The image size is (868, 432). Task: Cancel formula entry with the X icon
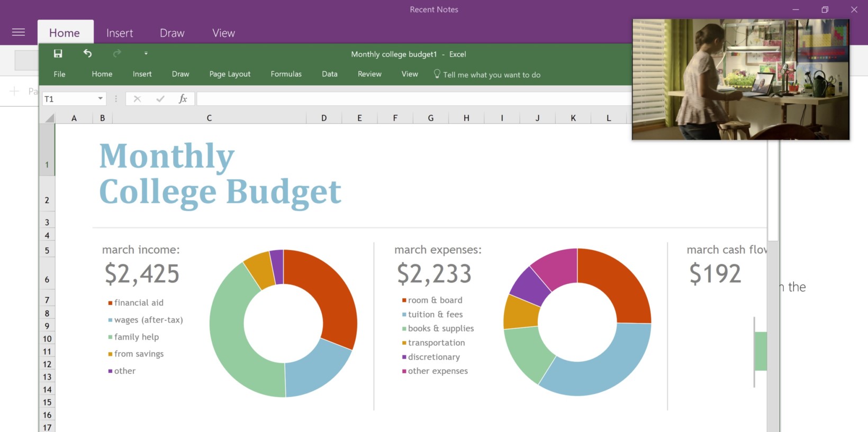point(137,99)
